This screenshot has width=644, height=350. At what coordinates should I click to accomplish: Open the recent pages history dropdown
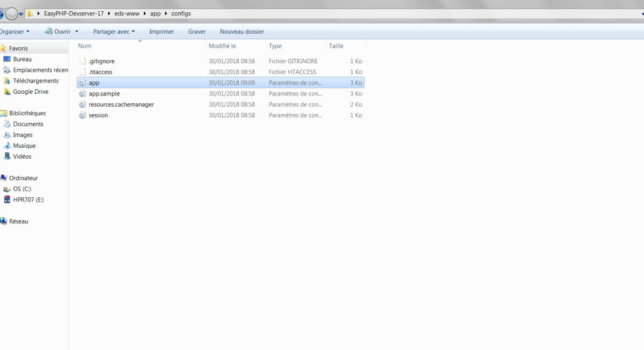(x=21, y=14)
